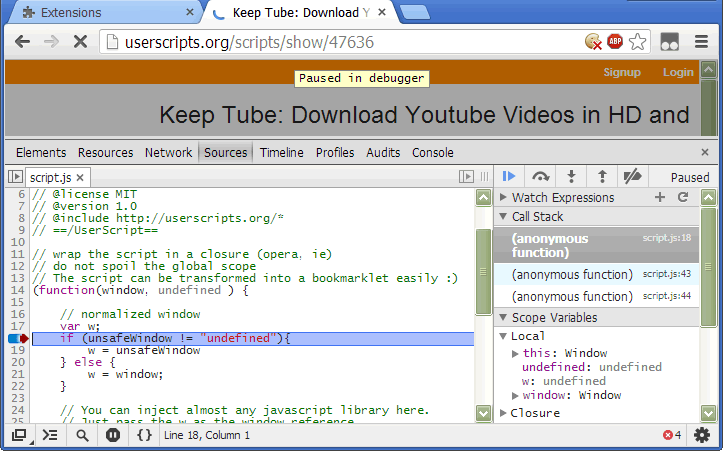Show the console drawer

pos(50,435)
